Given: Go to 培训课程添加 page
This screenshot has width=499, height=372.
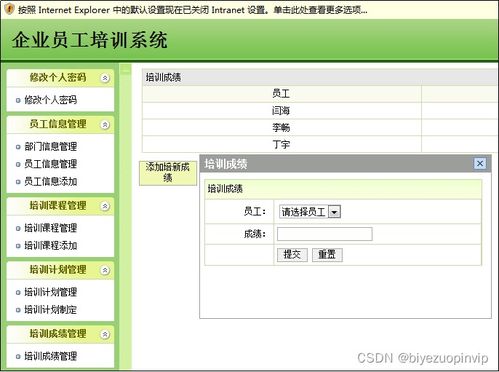Looking at the screenshot, I should pos(51,246).
